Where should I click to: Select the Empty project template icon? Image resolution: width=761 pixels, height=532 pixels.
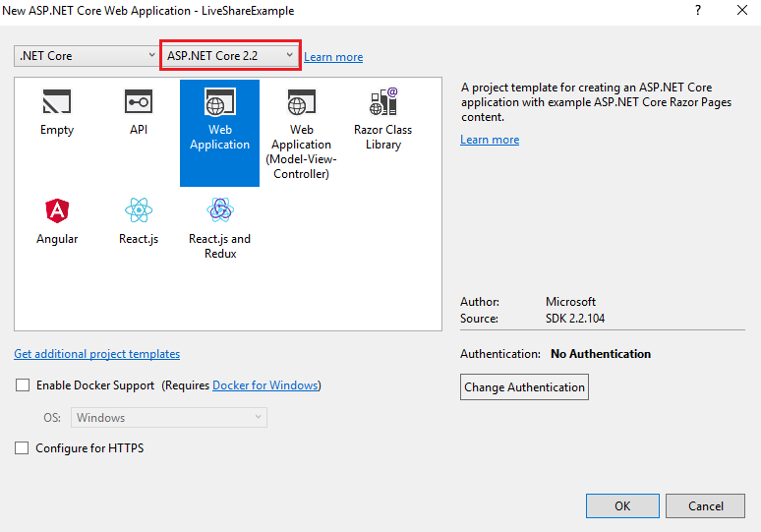click(57, 102)
